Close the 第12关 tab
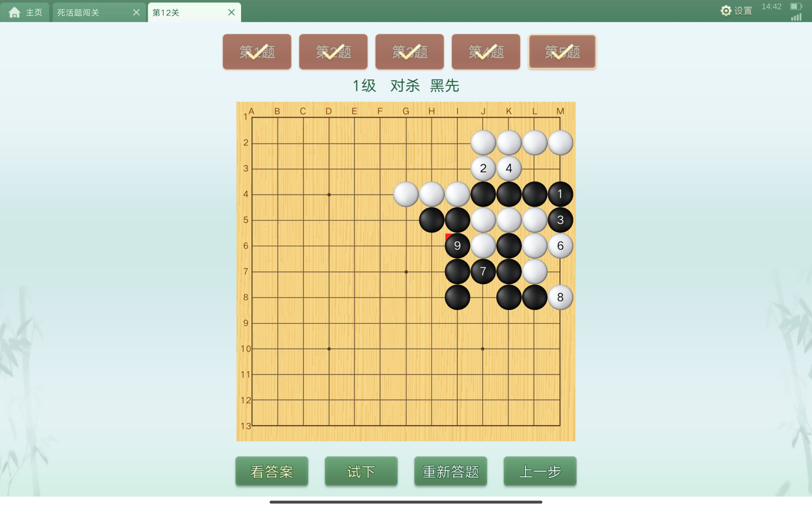This screenshot has height=508, width=812. tap(232, 12)
